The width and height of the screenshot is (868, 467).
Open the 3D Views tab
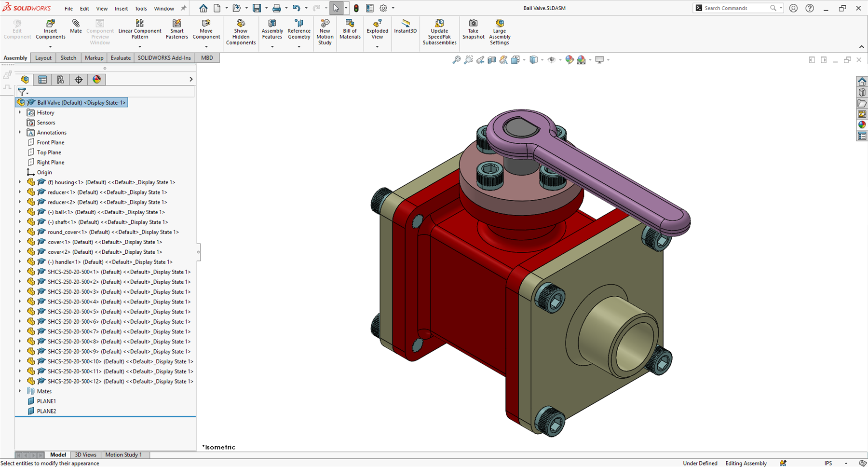85,455
